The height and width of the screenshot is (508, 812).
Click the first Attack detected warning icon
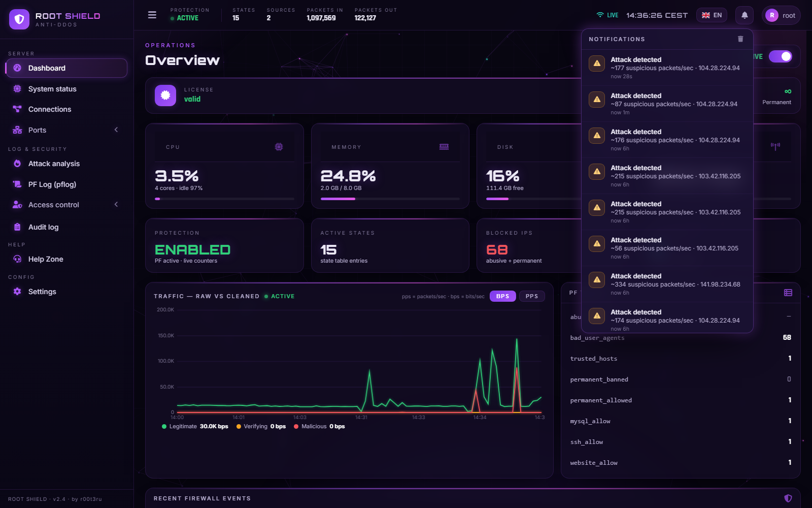[597, 63]
